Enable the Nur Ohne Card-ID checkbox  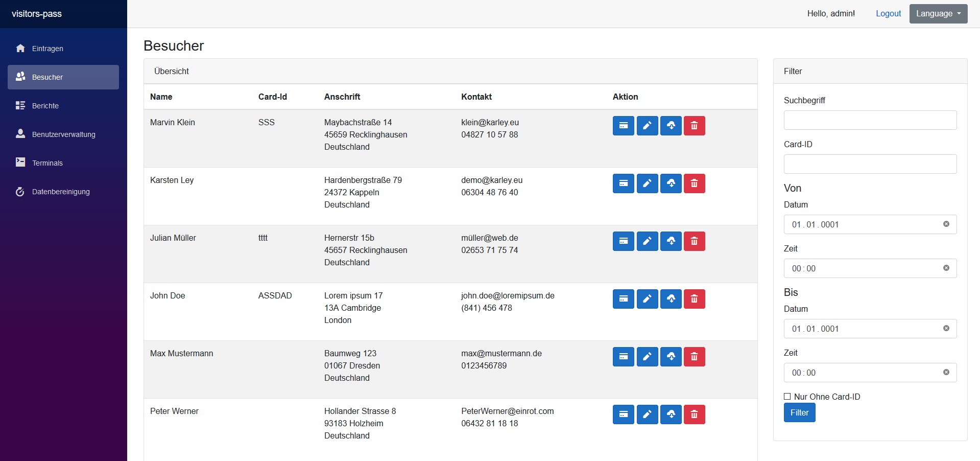[787, 397]
